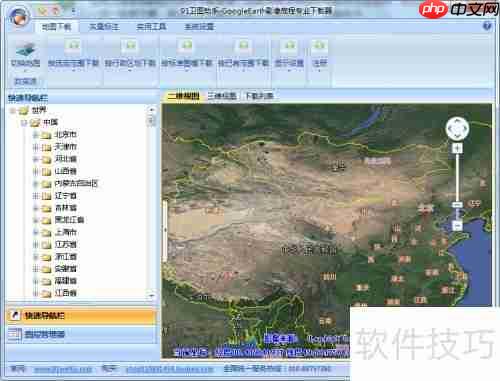Click the download ribbon icon left of 显示设置
Screen dimensions: 500x381
[244, 46]
